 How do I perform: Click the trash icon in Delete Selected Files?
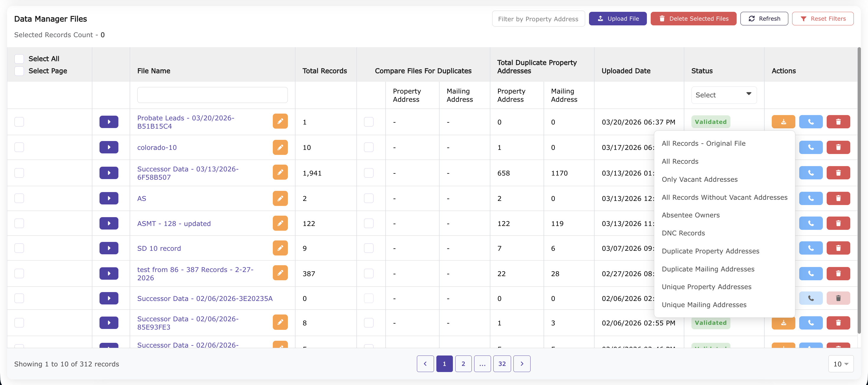662,19
